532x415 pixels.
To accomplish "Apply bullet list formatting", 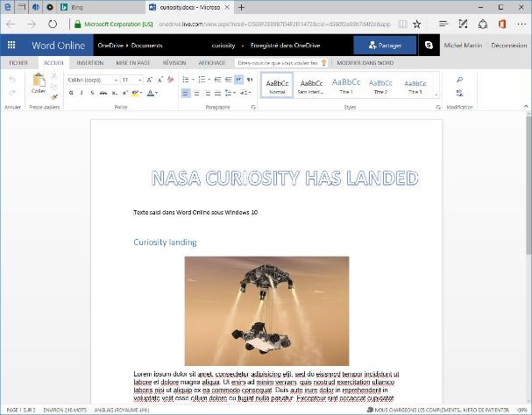I will click(186, 80).
